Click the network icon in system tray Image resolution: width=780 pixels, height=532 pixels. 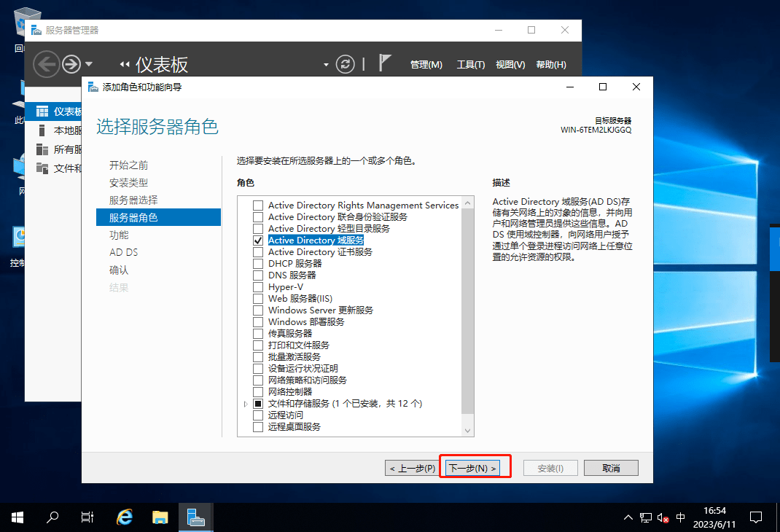(x=646, y=518)
